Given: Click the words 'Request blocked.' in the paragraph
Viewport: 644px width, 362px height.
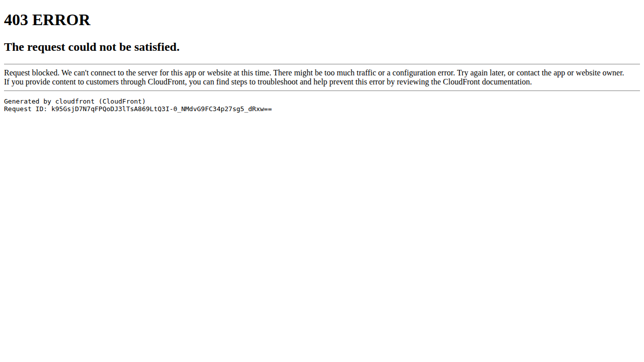Looking at the screenshot, I should coord(32,73).
